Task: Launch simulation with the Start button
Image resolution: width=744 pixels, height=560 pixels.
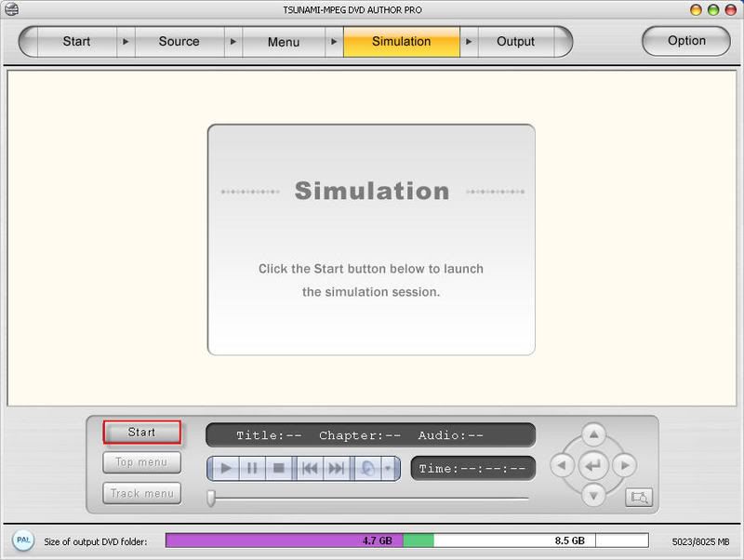Action: coord(142,432)
